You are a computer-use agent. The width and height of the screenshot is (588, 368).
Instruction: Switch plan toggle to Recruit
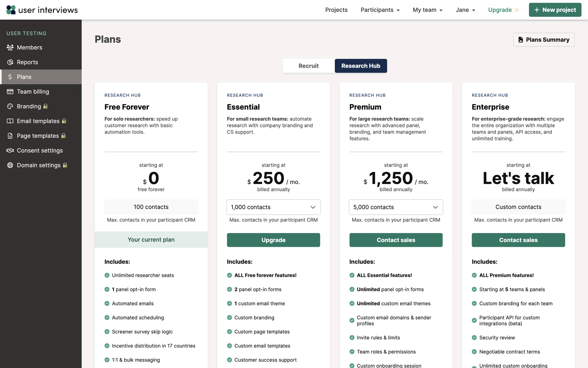pyautogui.click(x=308, y=66)
